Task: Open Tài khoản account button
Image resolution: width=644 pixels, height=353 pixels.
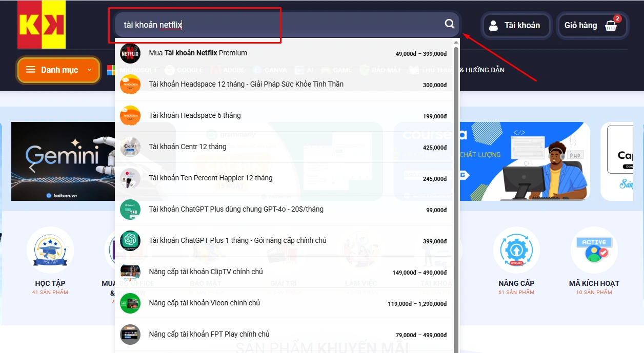Action: 516,25
